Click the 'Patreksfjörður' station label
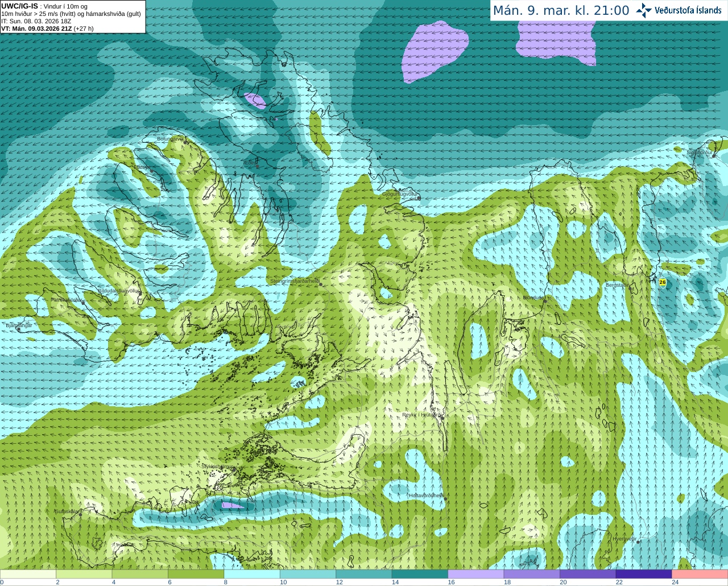 pos(67,299)
